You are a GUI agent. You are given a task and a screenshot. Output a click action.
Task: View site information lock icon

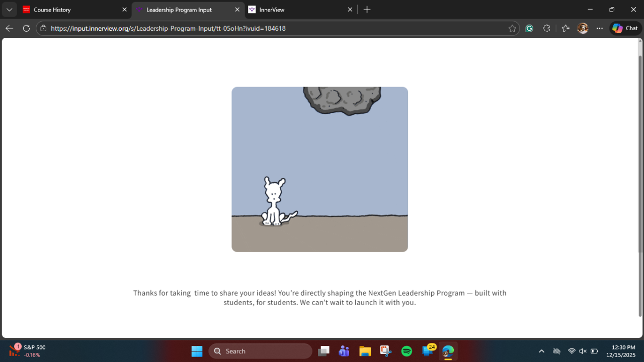click(x=43, y=29)
